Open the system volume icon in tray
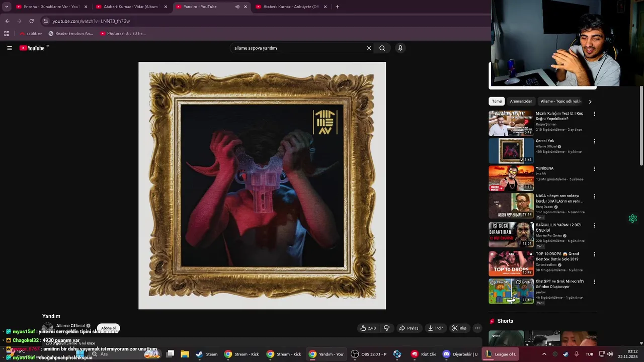The width and height of the screenshot is (644, 362). (610, 354)
